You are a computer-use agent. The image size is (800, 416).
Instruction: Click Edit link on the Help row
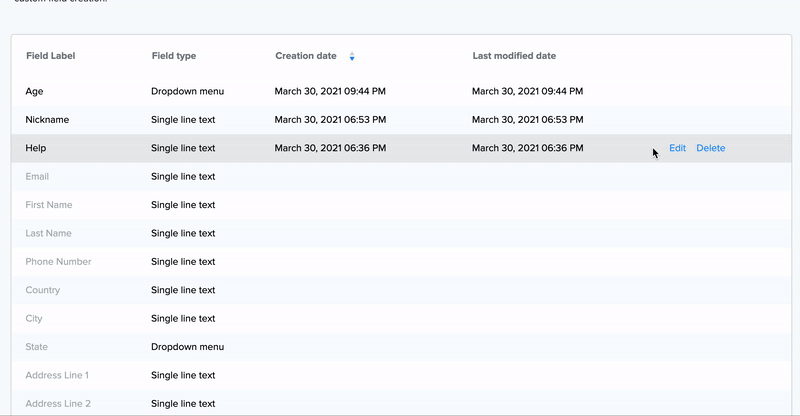tap(677, 148)
